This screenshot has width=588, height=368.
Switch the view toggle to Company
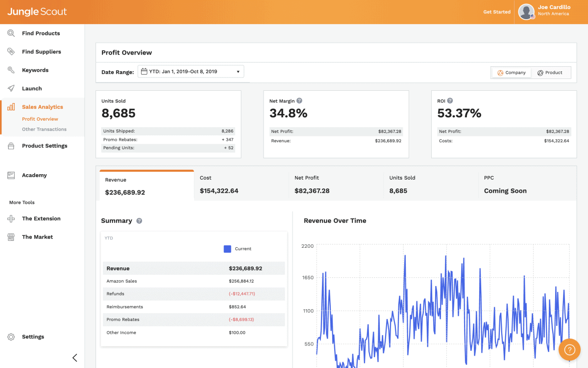[x=512, y=73]
